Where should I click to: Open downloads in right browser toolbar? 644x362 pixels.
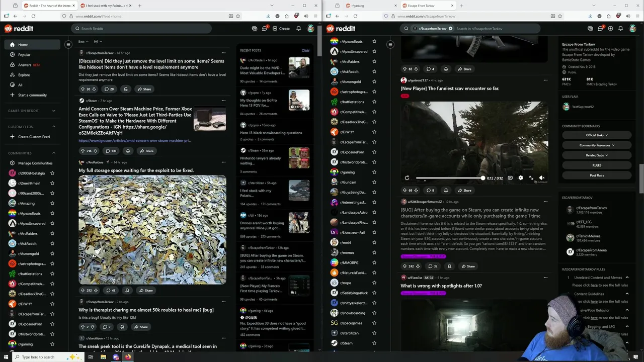click(590, 16)
